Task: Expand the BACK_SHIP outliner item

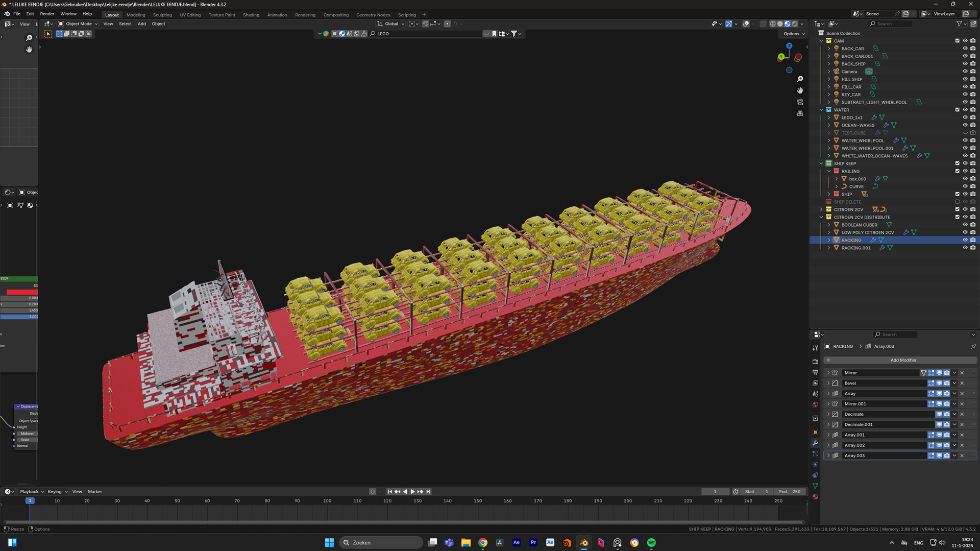Action: pyautogui.click(x=829, y=64)
